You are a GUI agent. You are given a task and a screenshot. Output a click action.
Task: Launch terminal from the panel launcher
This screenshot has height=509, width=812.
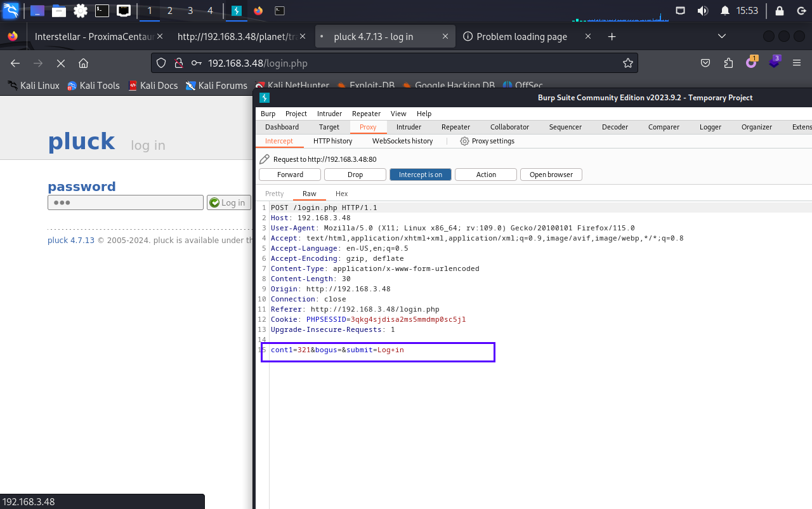click(x=102, y=11)
